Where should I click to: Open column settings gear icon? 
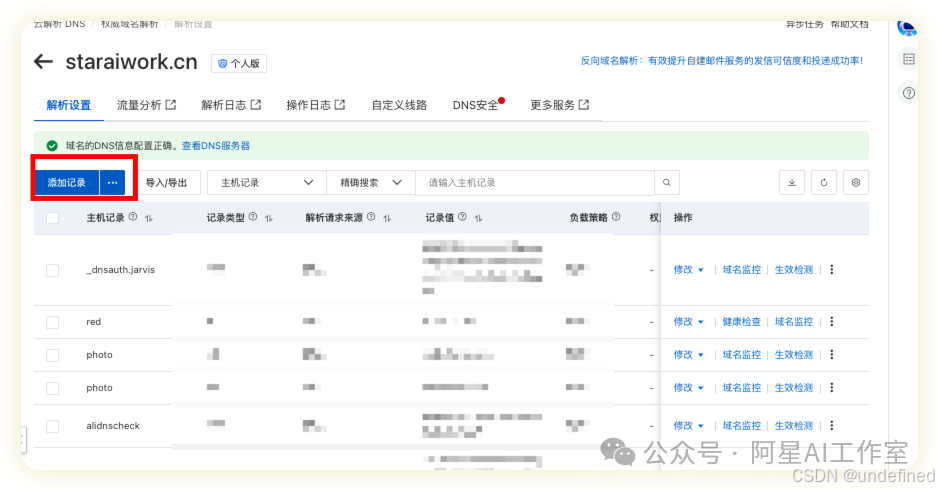click(x=856, y=183)
